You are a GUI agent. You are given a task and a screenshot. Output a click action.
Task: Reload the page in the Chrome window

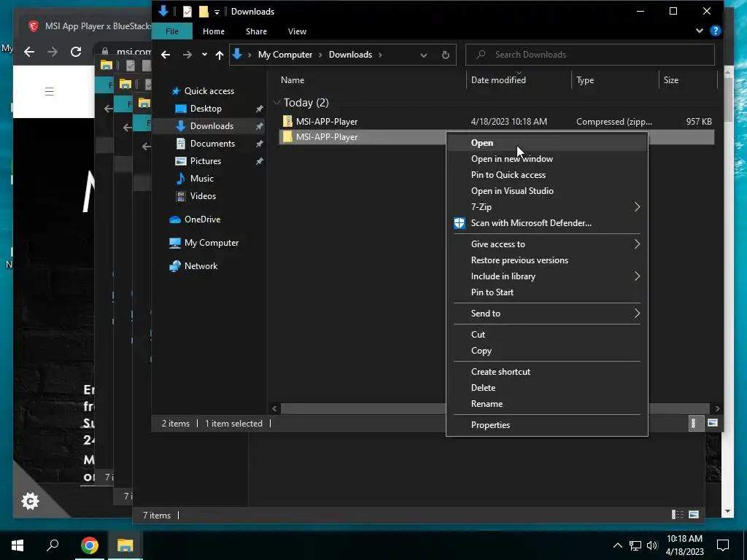(76, 52)
